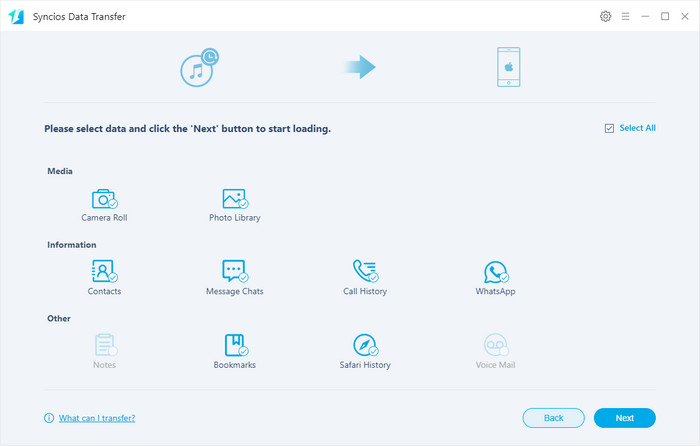Click the iTunes backup source icon
This screenshot has width=700, height=446.
click(199, 67)
